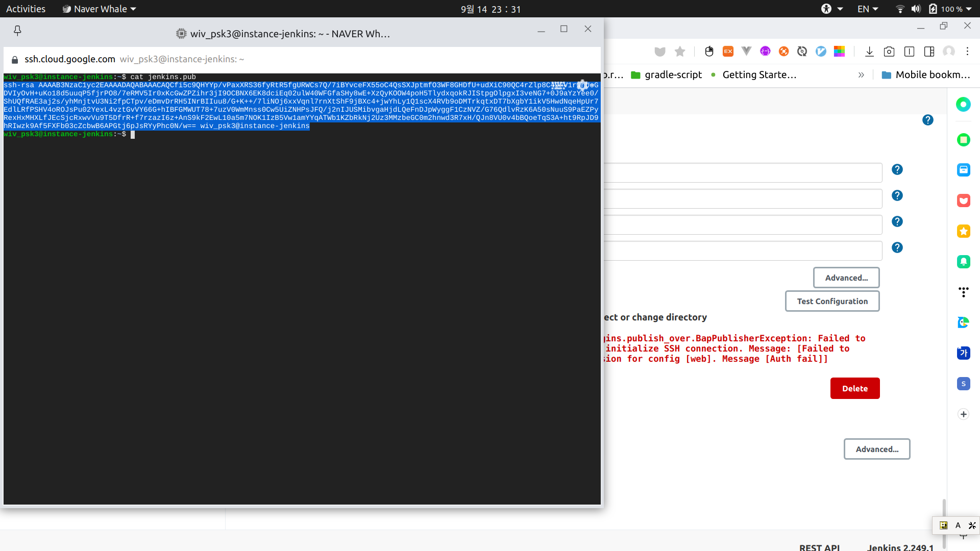
Task: Click the help icon beside second text field
Action: point(897,195)
